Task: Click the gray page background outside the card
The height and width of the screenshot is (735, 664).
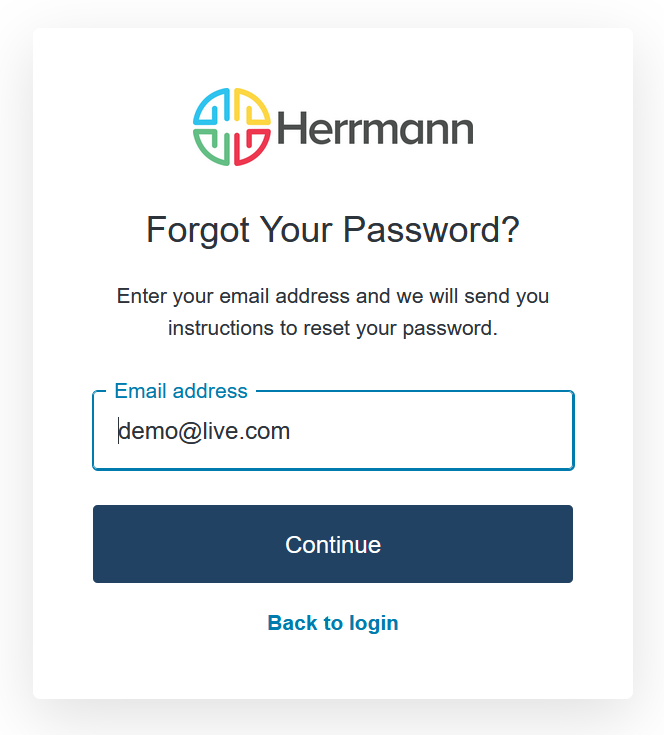Action: tap(14, 400)
